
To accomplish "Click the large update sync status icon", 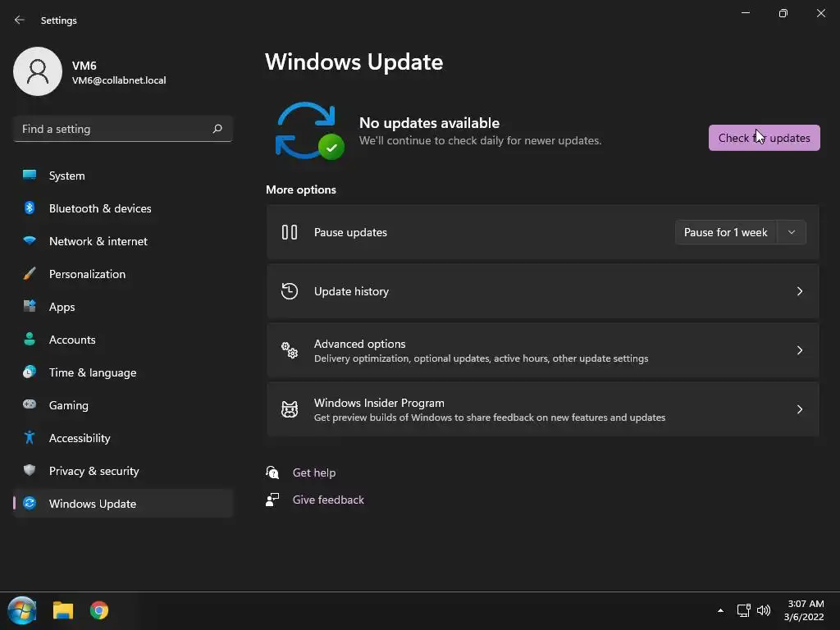I will point(309,131).
